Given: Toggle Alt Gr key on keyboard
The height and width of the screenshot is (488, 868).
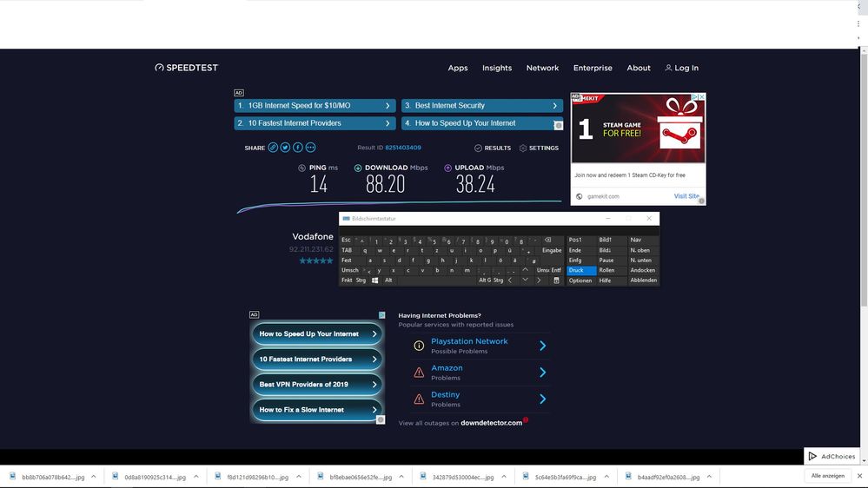Looking at the screenshot, I should pos(484,280).
